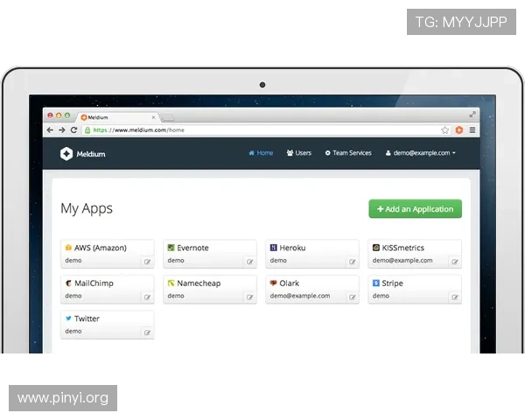Open edit icon on the Heroku card
This screenshot has width=525, height=420.
[352, 262]
